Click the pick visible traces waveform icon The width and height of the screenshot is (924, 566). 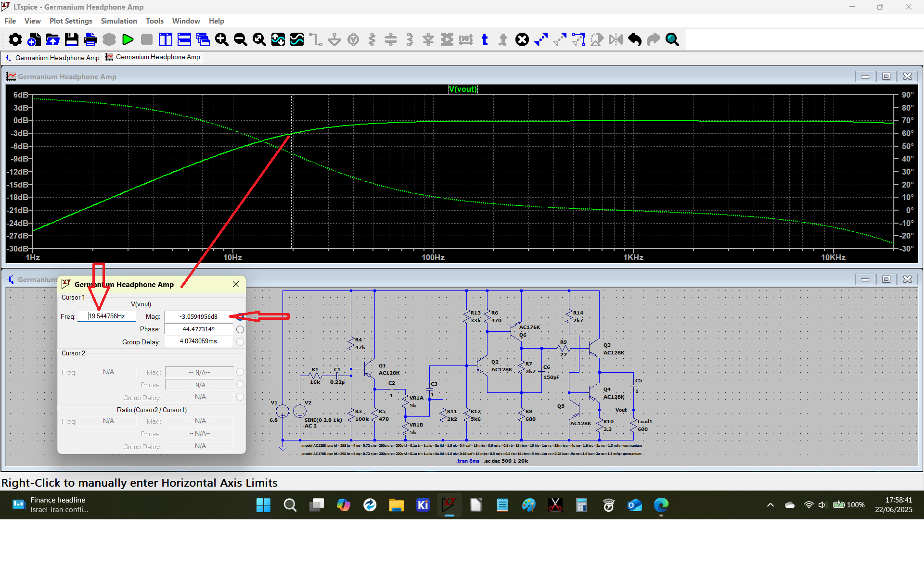point(297,39)
